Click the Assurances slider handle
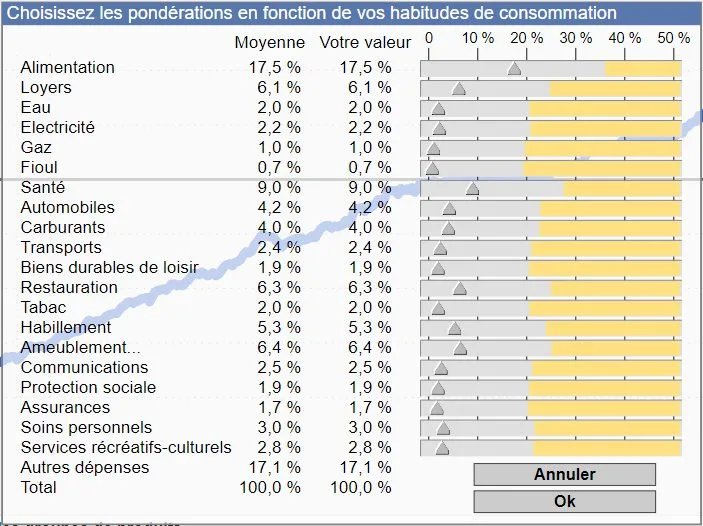 tap(437, 409)
